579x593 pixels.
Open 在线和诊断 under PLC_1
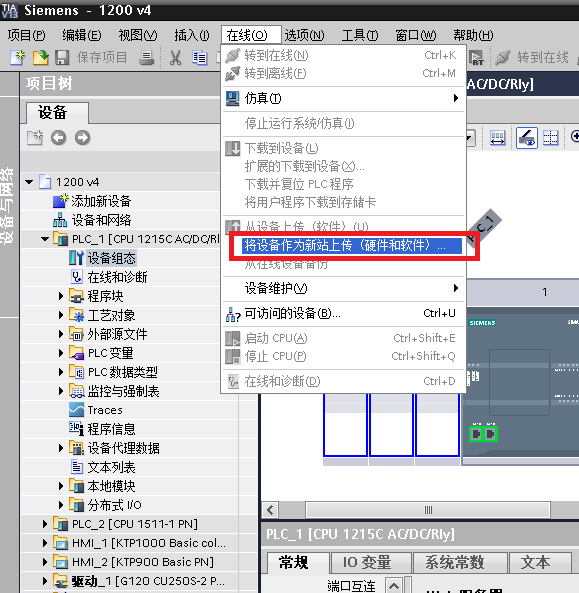tap(117, 277)
